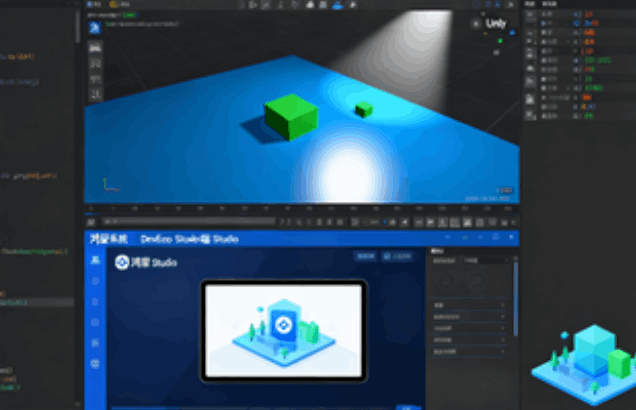This screenshot has width=636, height=410.
Task: Select the small green cube in the viewport
Action: [x=363, y=109]
